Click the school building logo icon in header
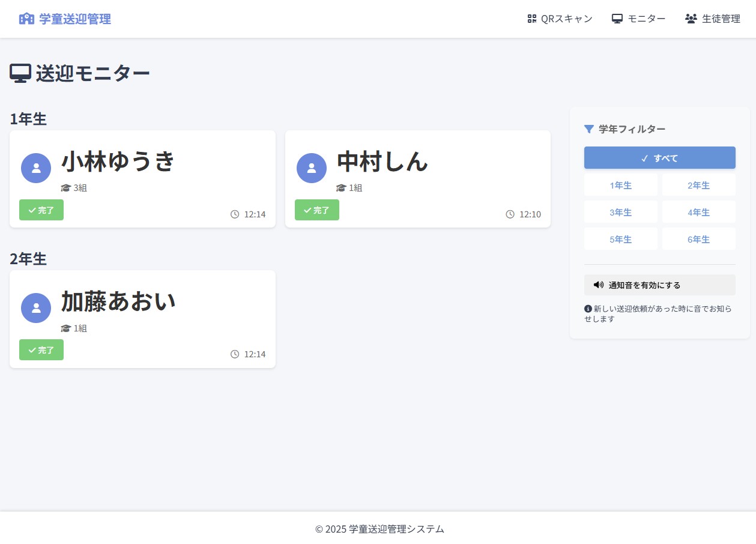The image size is (756, 544). click(x=27, y=18)
